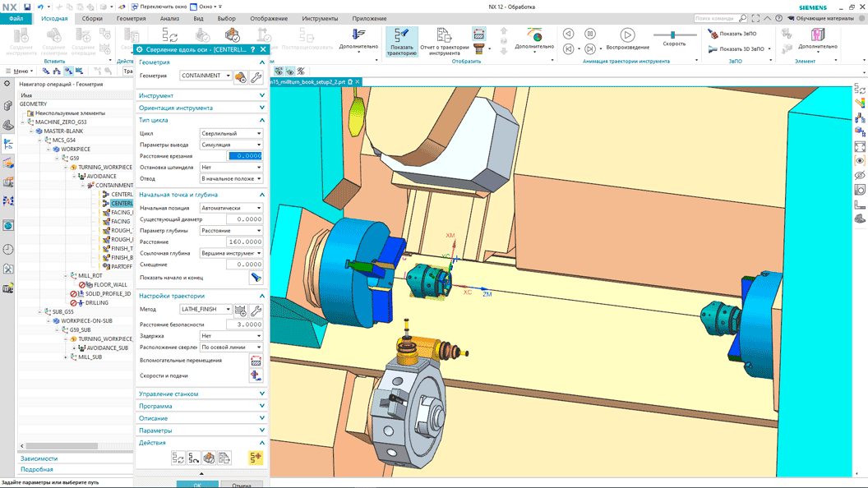Click the navigator horizontal scrollbar

tap(62, 446)
